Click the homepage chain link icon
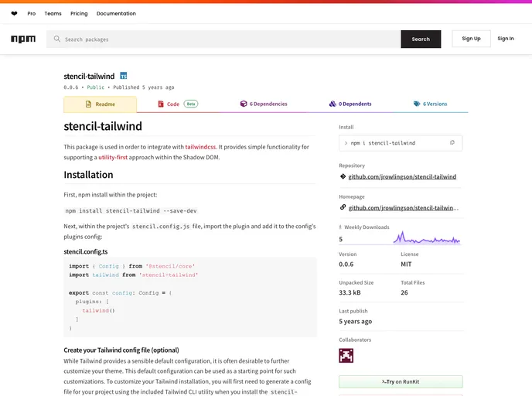Viewport: 532px width, 396px height. 343,207
